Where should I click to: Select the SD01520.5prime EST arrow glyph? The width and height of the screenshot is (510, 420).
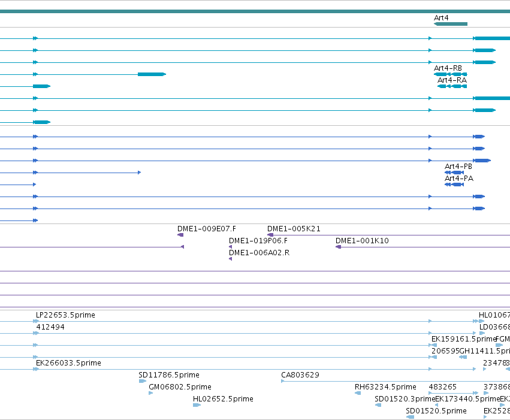coord(410,417)
